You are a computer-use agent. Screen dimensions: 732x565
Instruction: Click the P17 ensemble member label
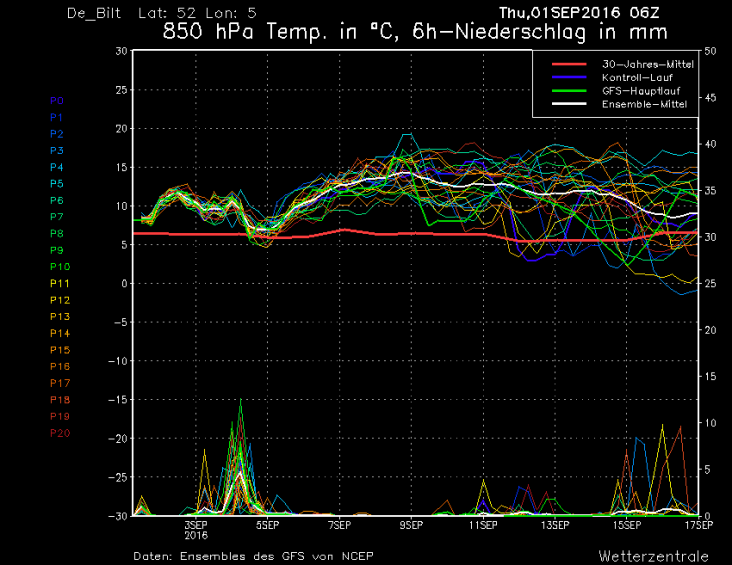click(x=60, y=383)
